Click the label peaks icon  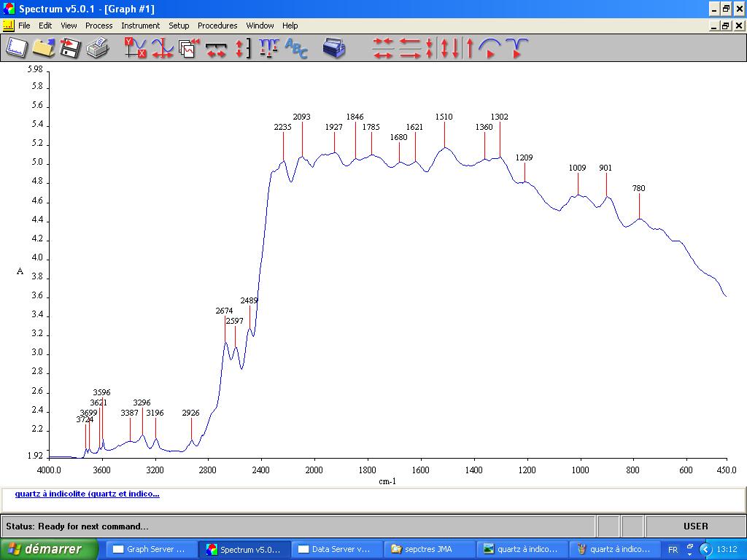click(268, 48)
